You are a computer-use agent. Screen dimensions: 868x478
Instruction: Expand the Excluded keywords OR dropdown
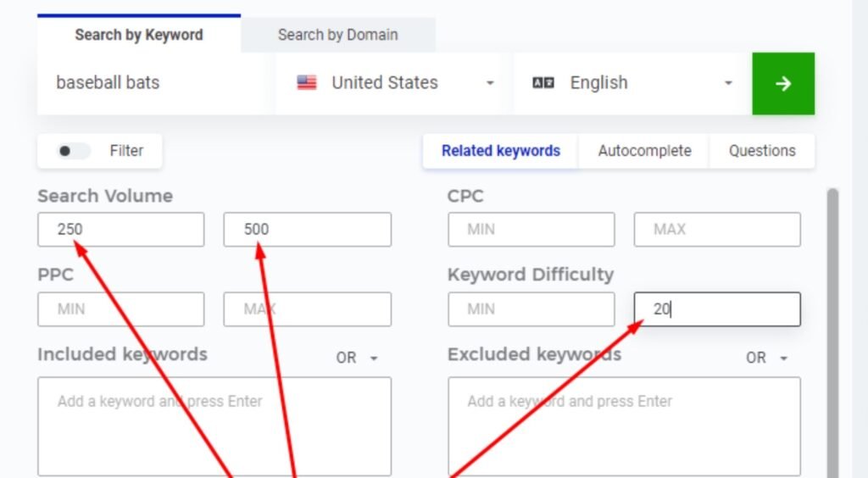click(767, 358)
